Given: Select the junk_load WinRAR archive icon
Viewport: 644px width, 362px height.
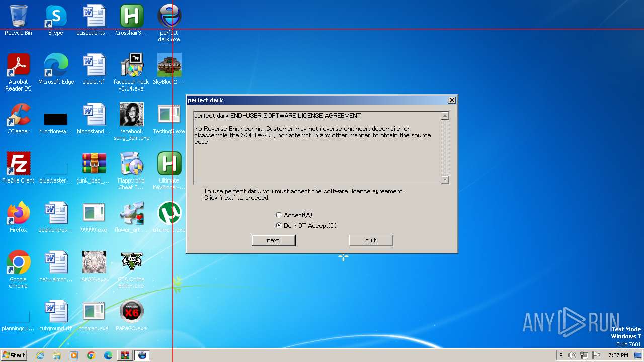Looking at the screenshot, I should click(94, 168).
